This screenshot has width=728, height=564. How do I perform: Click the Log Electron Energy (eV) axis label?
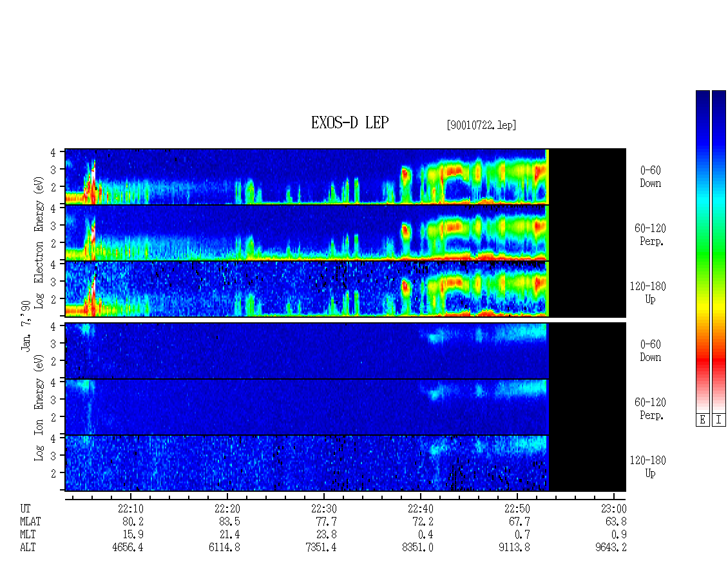coord(39,242)
